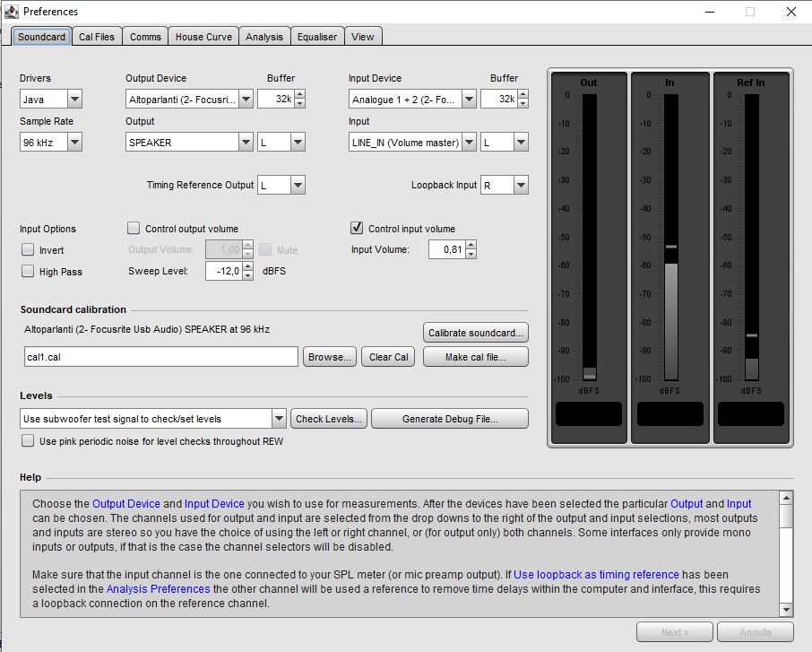Increase the Sweep Level value
The width and height of the screenshot is (812, 652).
click(x=248, y=266)
